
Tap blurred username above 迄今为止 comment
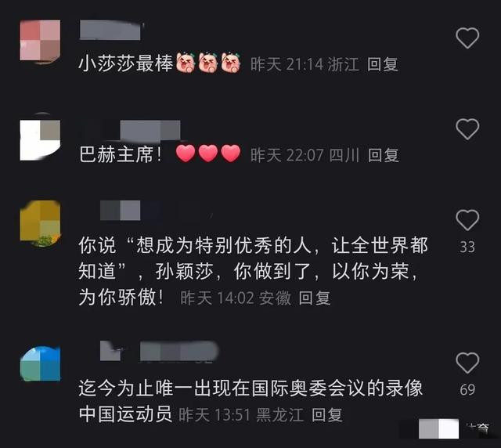159,351
